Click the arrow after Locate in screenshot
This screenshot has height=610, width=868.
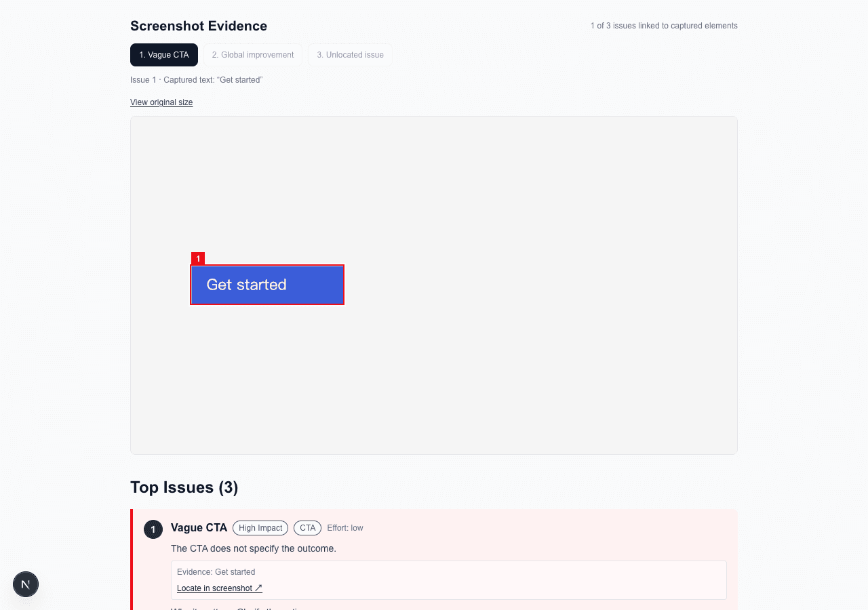click(x=258, y=588)
